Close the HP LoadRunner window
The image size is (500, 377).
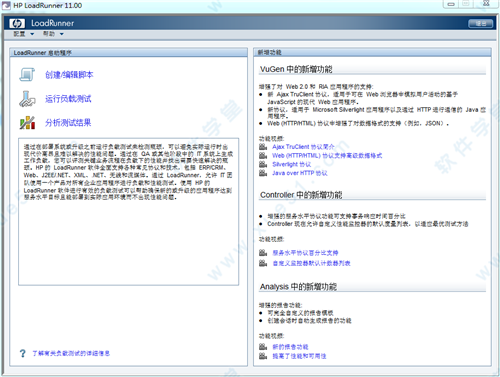pos(486,4)
